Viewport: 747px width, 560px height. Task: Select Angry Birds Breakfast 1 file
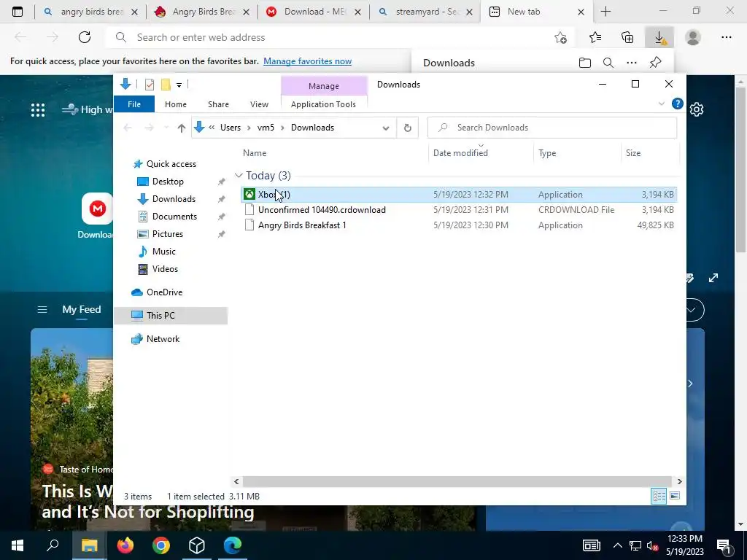pyautogui.click(x=460, y=225)
